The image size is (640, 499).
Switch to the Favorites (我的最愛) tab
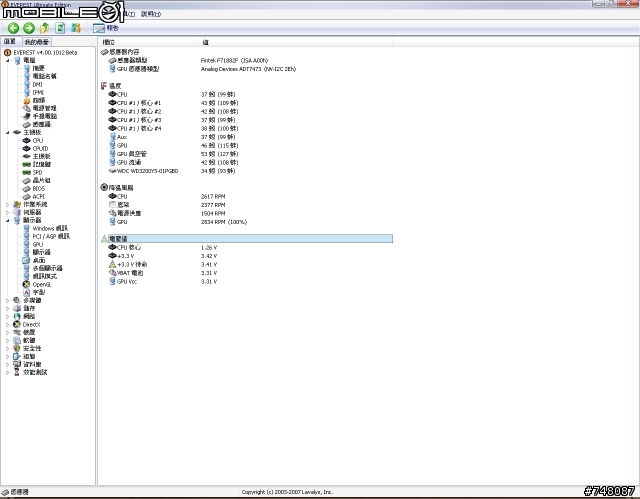point(37,42)
